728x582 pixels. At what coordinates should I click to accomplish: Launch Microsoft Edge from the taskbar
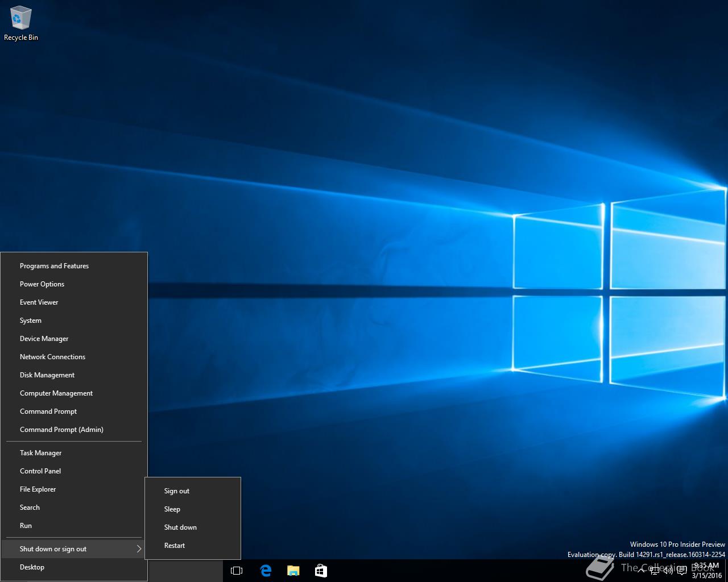[266, 571]
